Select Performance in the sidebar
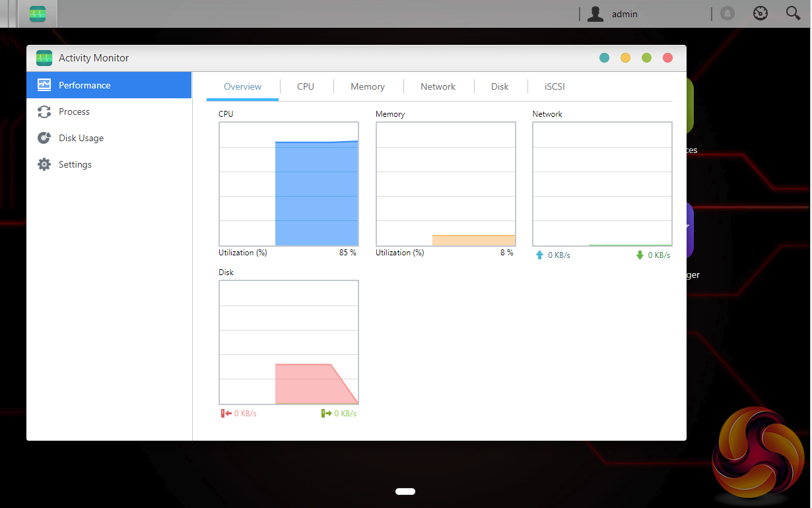 (x=109, y=85)
